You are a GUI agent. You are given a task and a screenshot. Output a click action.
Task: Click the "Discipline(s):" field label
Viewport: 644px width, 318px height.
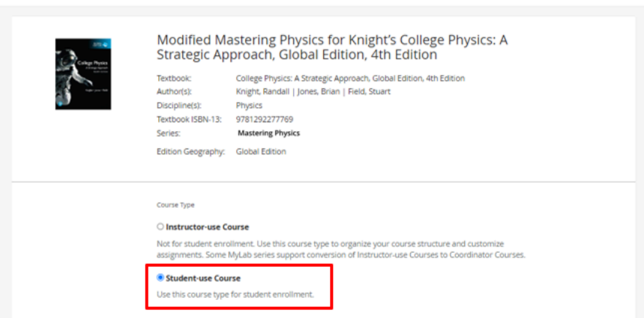point(178,106)
